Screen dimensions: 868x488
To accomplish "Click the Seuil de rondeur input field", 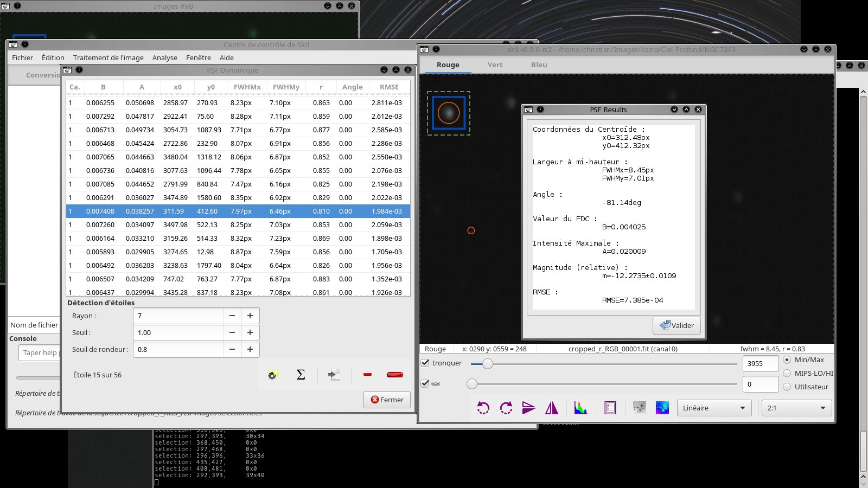I will tap(178, 349).
